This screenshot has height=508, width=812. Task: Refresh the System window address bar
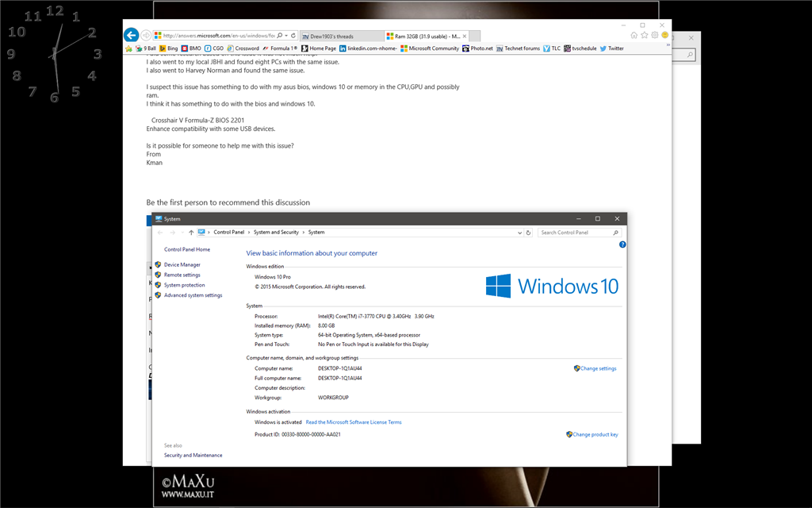528,233
